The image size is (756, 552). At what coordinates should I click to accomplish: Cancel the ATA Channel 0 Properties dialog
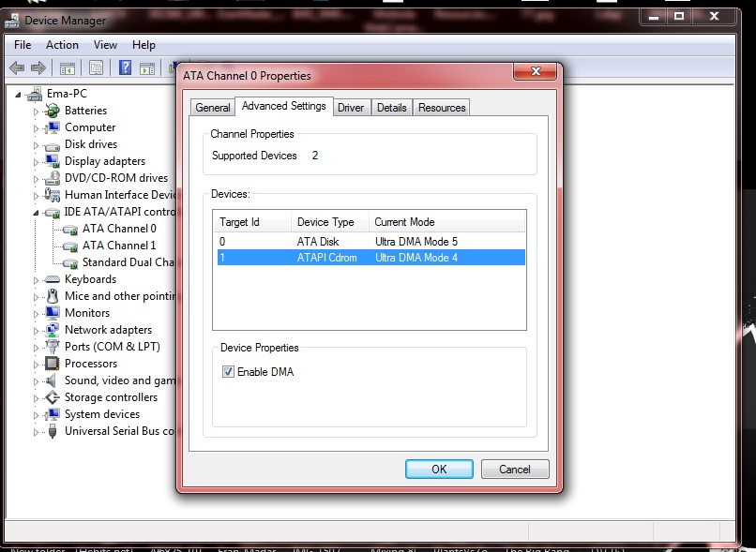[x=514, y=469]
